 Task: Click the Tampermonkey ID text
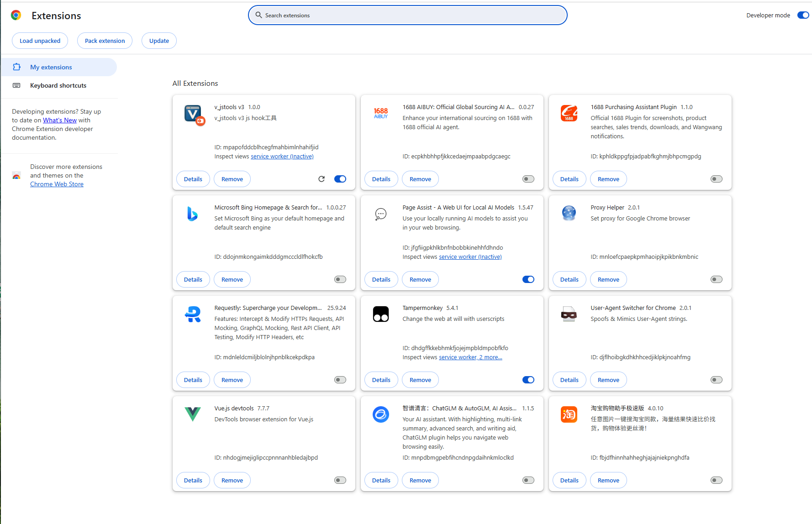pos(455,348)
